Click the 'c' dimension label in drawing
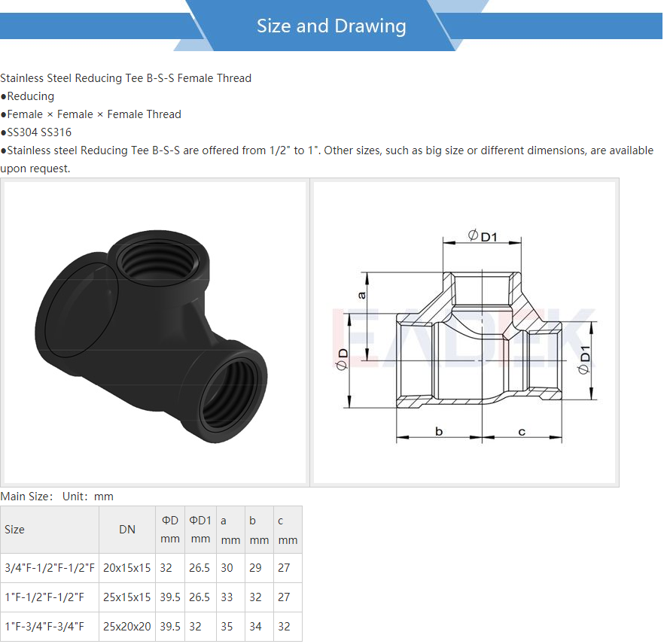 522,432
